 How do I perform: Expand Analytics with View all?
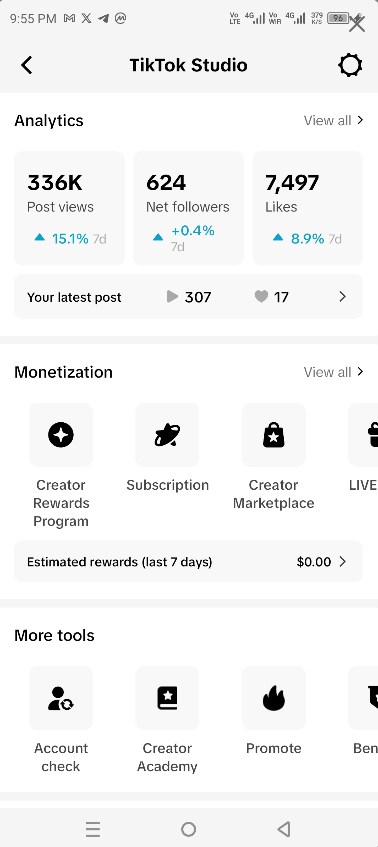[x=333, y=120]
